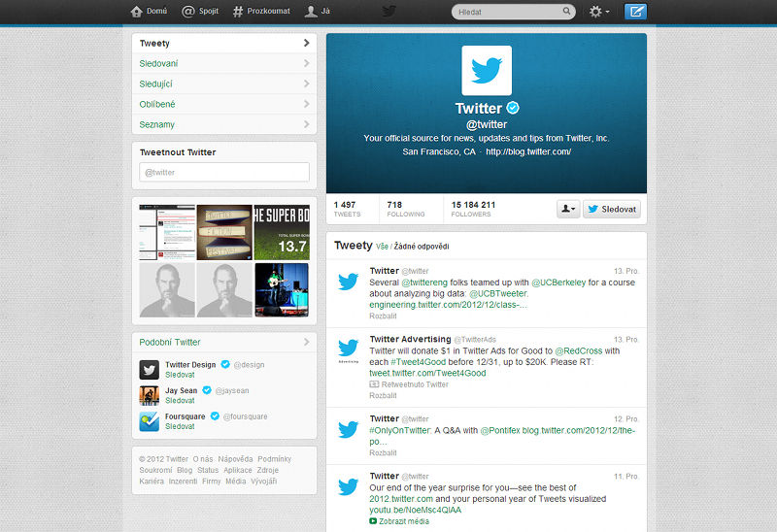Click the @twittereng mention link

pos(424,283)
